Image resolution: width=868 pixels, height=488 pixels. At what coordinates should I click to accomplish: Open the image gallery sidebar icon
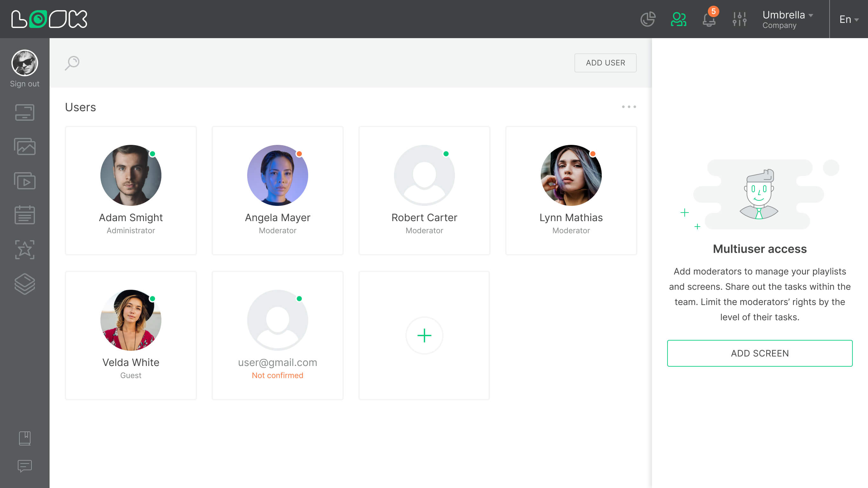coord(24,146)
